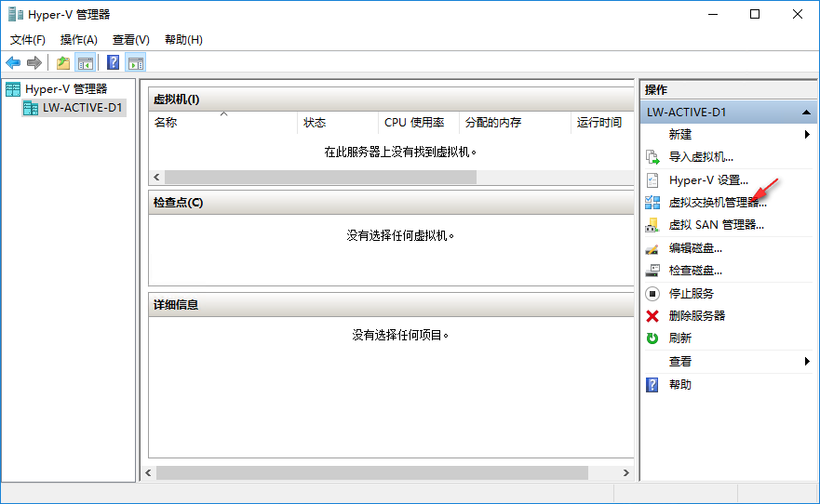Open 导入虚拟机... action
The width and height of the screenshot is (820, 504).
pos(701,157)
